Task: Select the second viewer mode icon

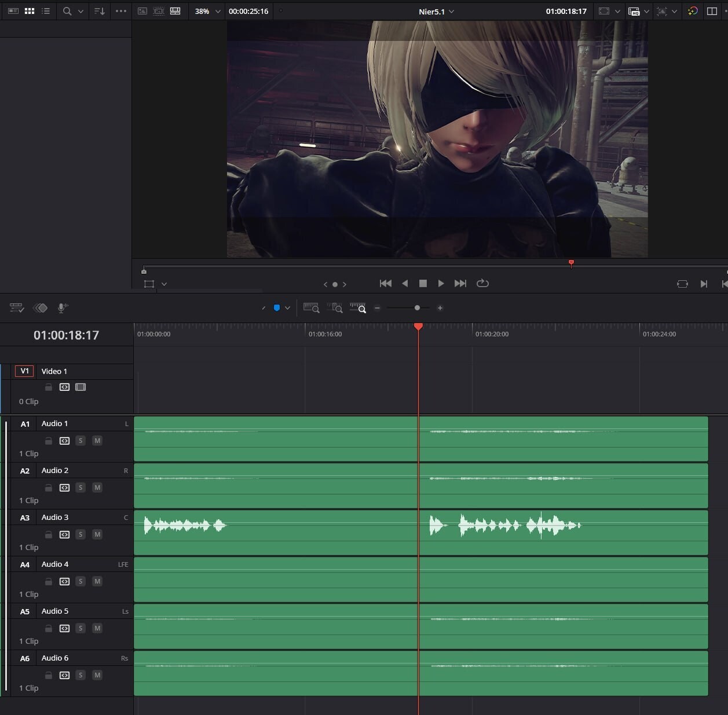Action: [159, 11]
